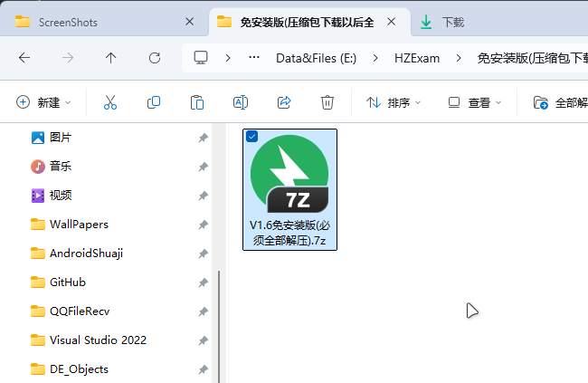Copy the selected file
The width and height of the screenshot is (588, 383).
pyautogui.click(x=154, y=102)
